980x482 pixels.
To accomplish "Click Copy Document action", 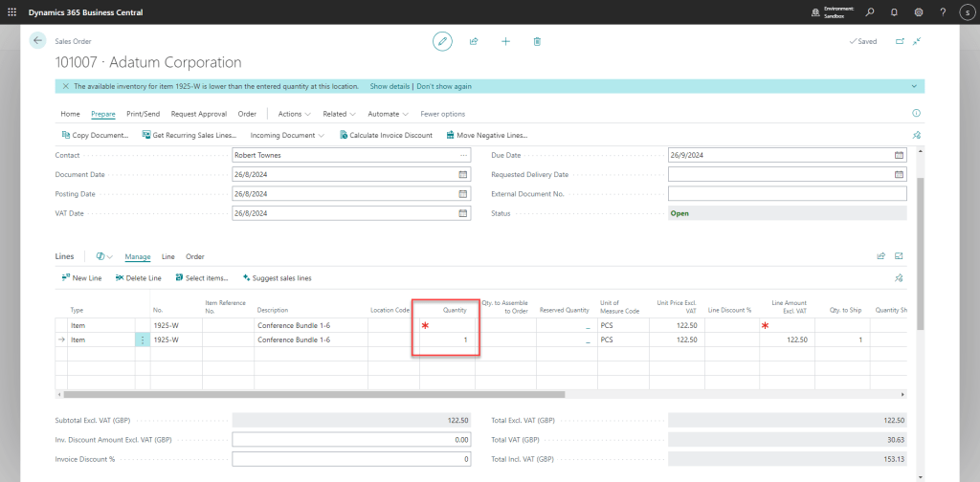I will coord(94,135).
